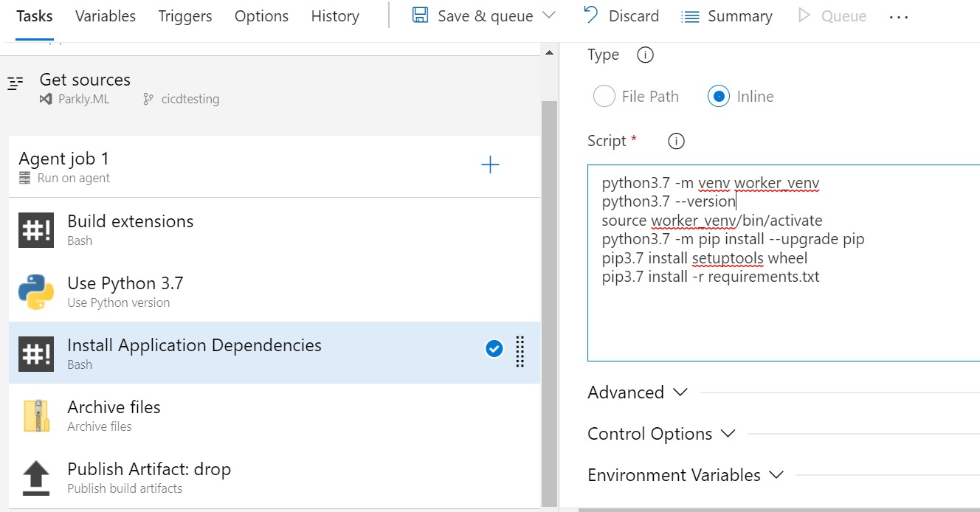Expand the Advanced section

point(638,392)
